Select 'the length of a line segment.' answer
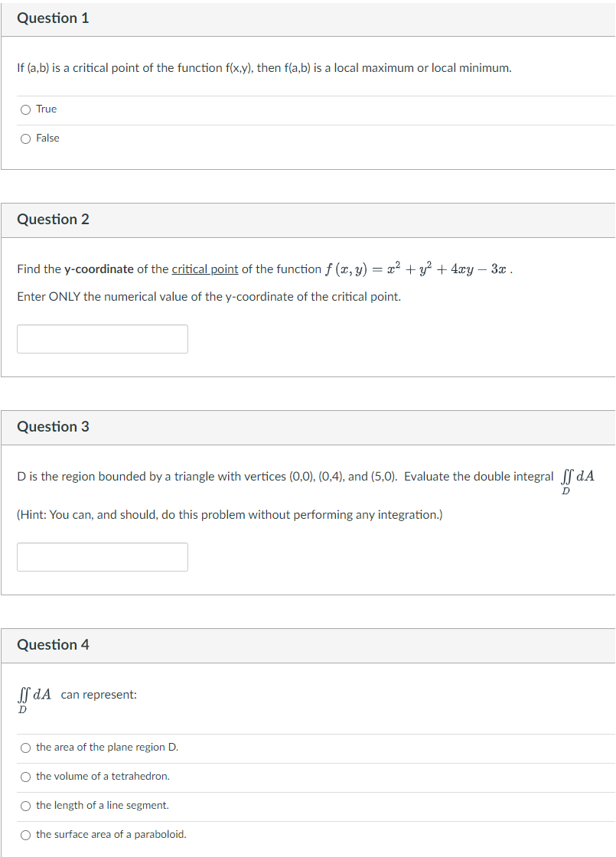 (x=25, y=805)
